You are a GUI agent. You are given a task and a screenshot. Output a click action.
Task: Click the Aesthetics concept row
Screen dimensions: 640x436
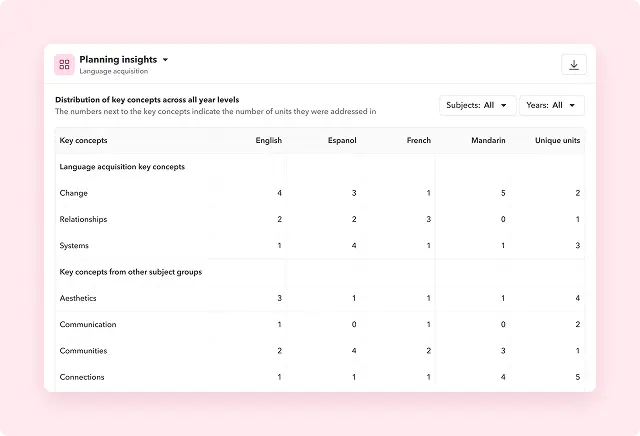(x=78, y=298)
